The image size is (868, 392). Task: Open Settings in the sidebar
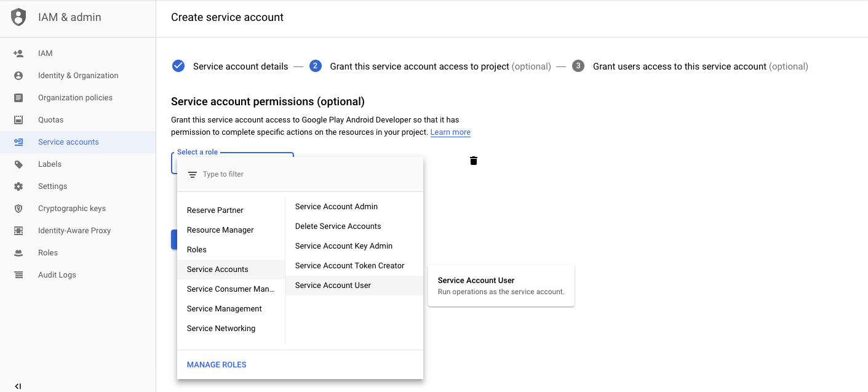[x=78, y=186]
